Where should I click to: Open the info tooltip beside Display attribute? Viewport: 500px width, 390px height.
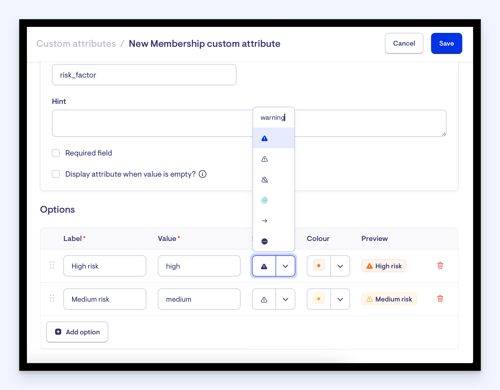(203, 174)
